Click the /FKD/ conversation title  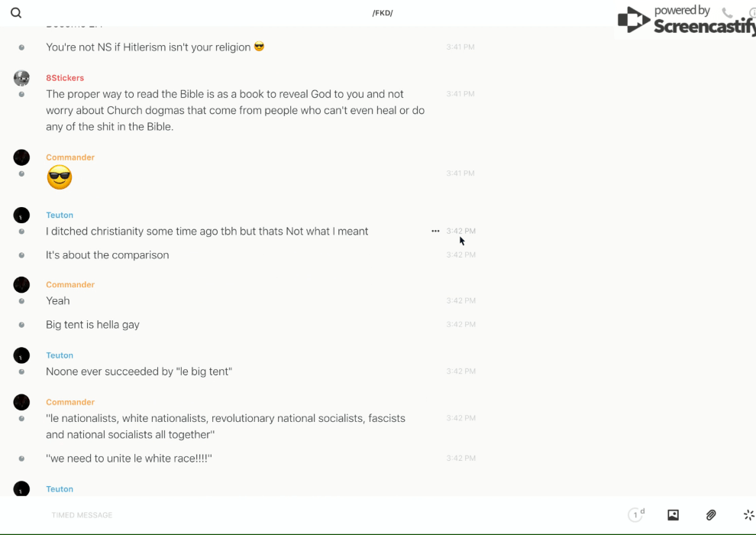383,13
